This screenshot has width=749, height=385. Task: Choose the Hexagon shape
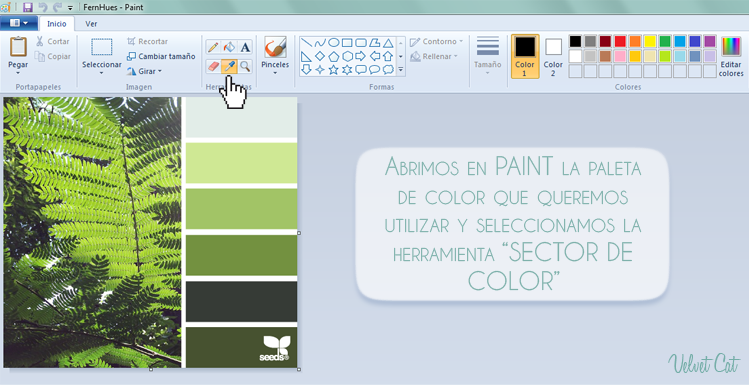pos(347,56)
